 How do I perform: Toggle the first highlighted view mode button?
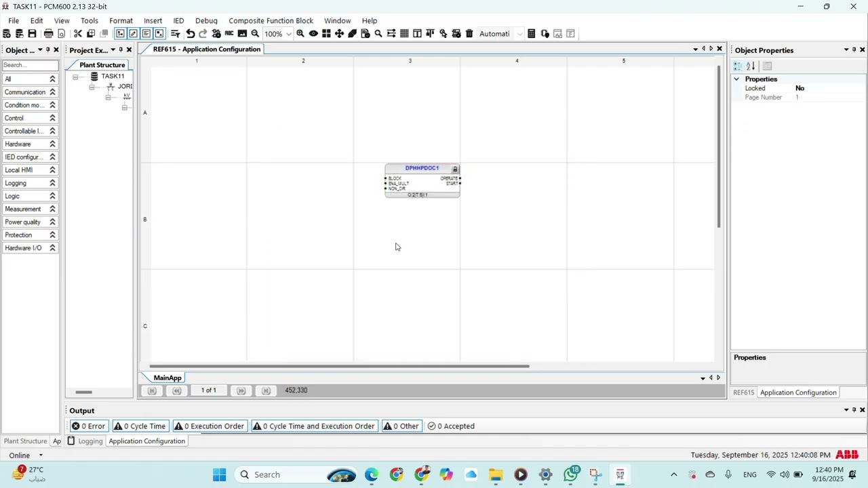(120, 34)
